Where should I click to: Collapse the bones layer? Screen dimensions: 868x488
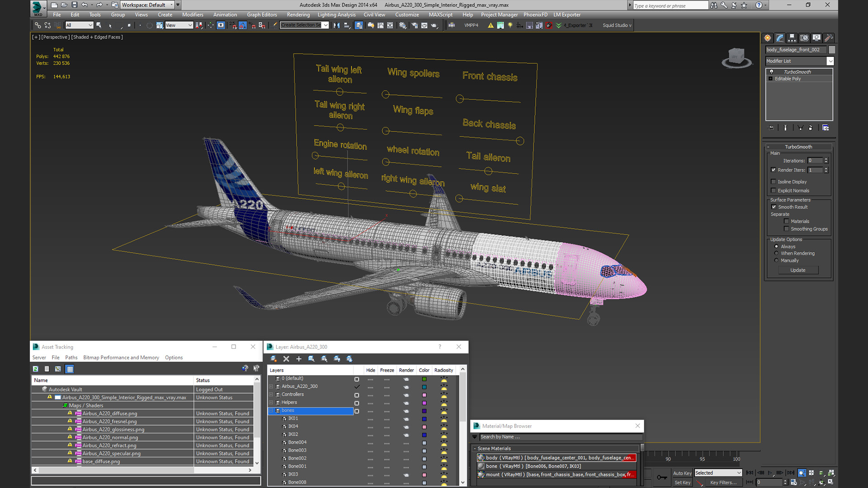point(271,411)
